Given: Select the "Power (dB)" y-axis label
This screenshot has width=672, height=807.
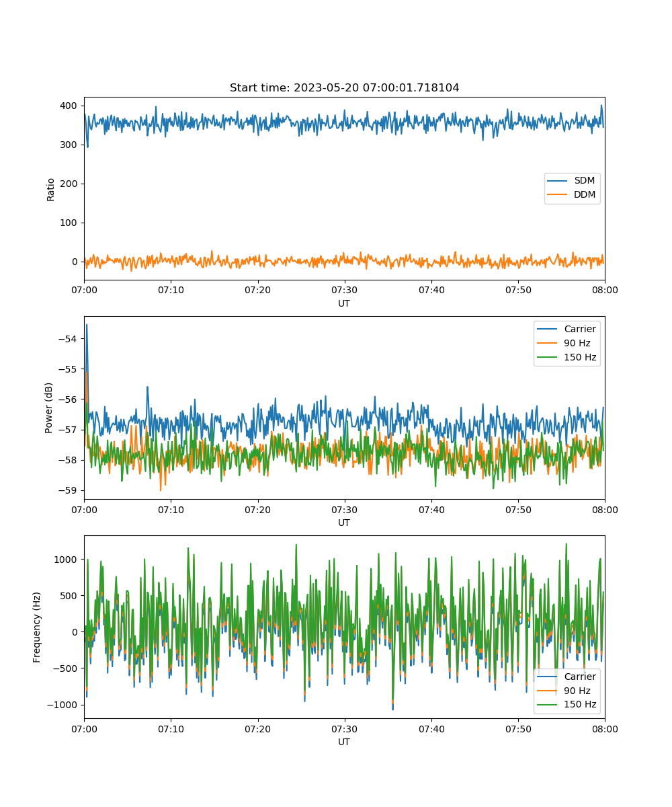Looking at the screenshot, I should [x=49, y=408].
